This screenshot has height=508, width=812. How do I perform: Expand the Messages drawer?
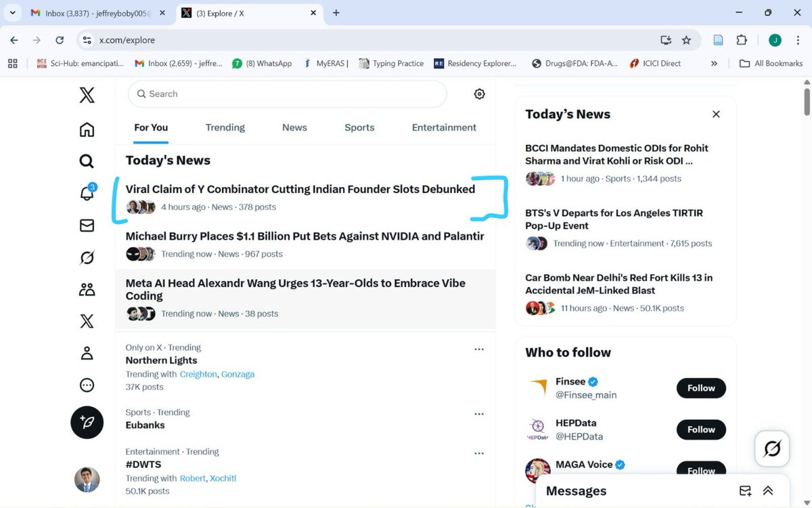[768, 491]
